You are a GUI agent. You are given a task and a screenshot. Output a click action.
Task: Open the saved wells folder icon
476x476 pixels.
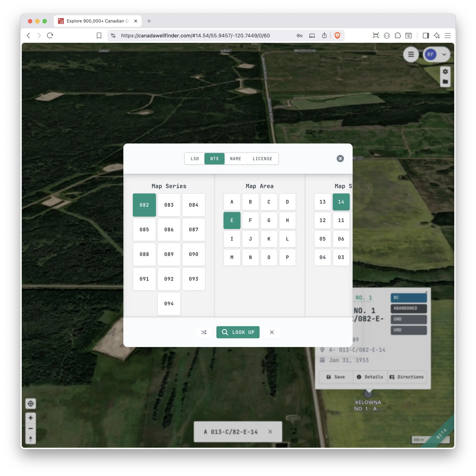pyautogui.click(x=445, y=81)
